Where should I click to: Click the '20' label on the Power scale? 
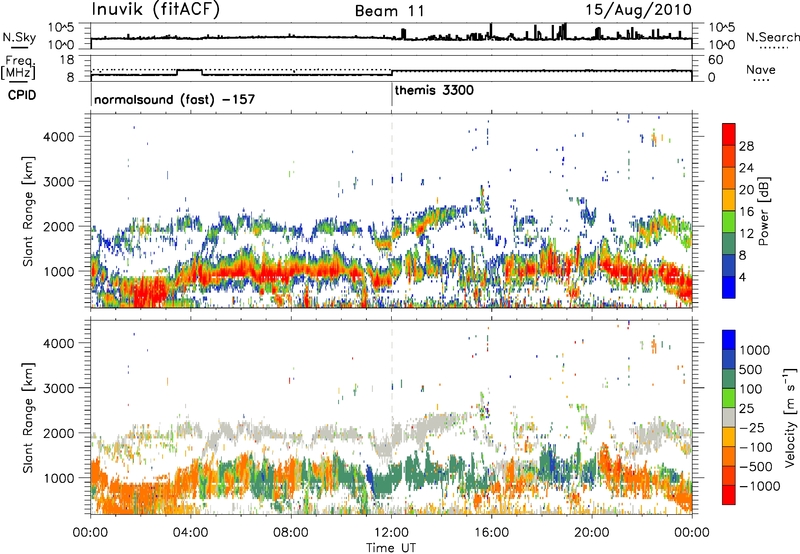coord(746,190)
